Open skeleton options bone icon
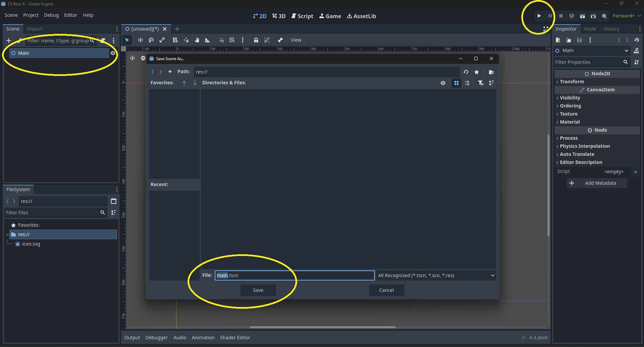The image size is (644, 347). [280, 40]
